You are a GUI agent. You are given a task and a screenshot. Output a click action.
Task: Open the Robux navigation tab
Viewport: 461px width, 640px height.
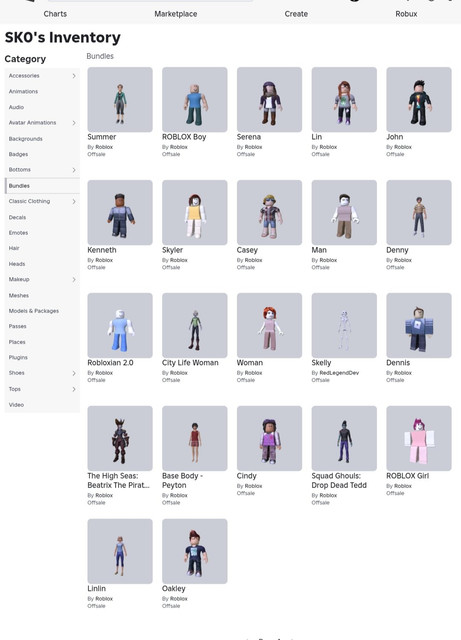point(406,14)
